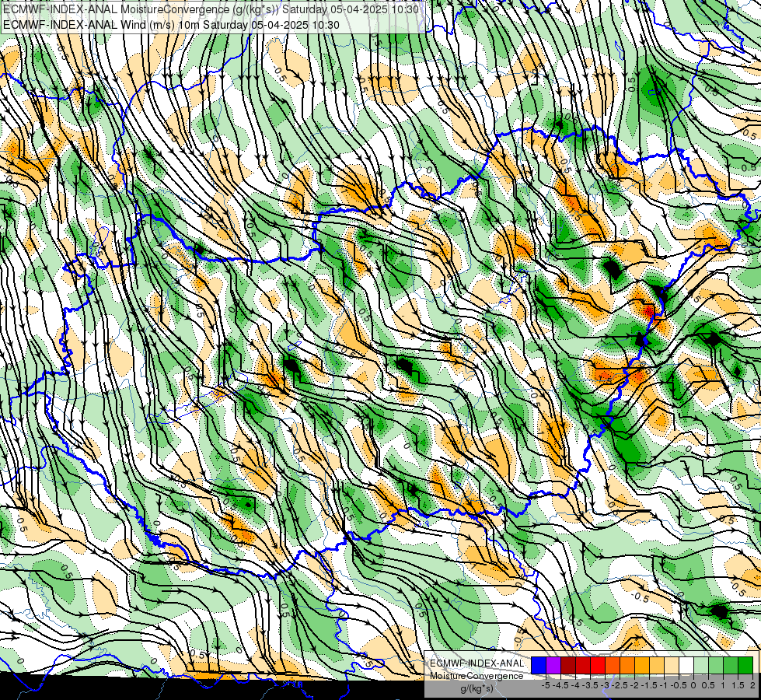Click the legend tick value -2.5

[620, 685]
